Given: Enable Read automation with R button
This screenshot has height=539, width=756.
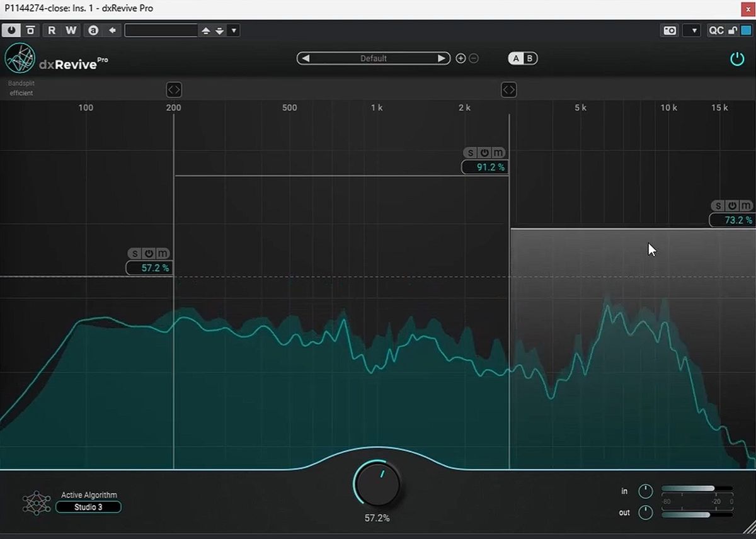Looking at the screenshot, I should (x=52, y=30).
